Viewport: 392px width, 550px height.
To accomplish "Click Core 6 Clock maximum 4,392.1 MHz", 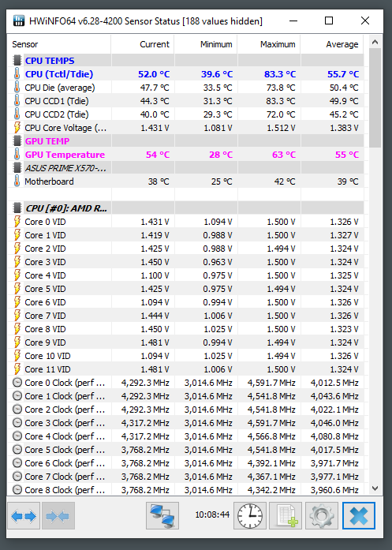I will (x=271, y=463).
